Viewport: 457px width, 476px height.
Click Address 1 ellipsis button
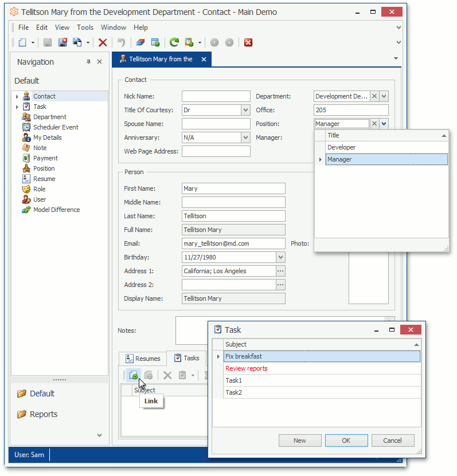coord(280,271)
